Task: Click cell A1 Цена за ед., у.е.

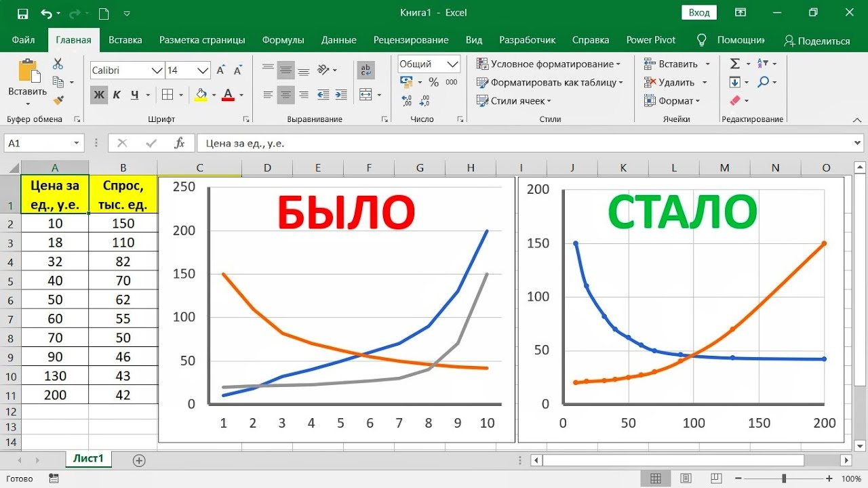Action: click(x=55, y=195)
